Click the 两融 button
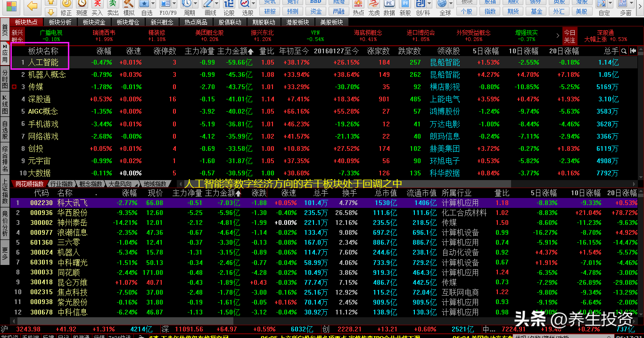 pos(339,11)
